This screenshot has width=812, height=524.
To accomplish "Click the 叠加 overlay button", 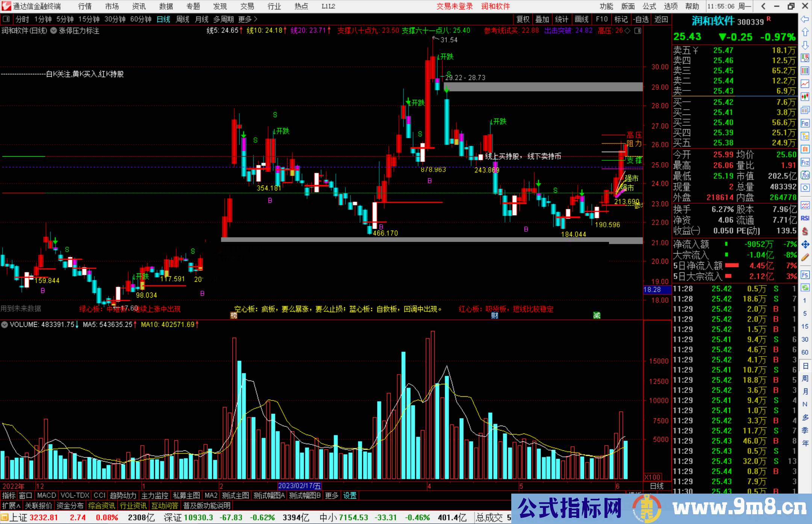I will coord(542,19).
